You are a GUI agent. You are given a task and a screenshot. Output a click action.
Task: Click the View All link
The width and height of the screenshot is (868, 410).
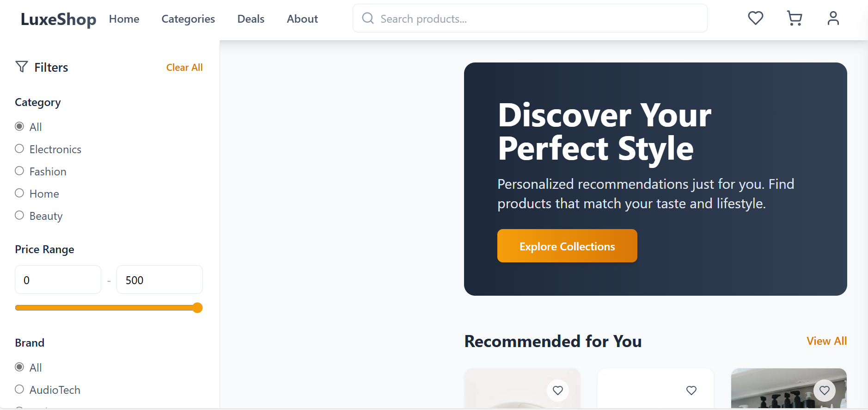click(x=826, y=341)
